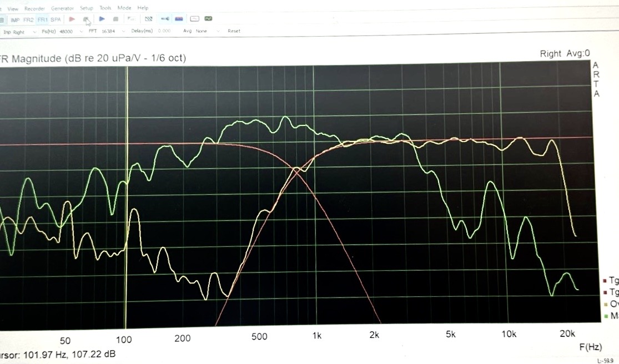Open the View menu
Image resolution: width=619 pixels, height=364 pixels.
pos(13,9)
